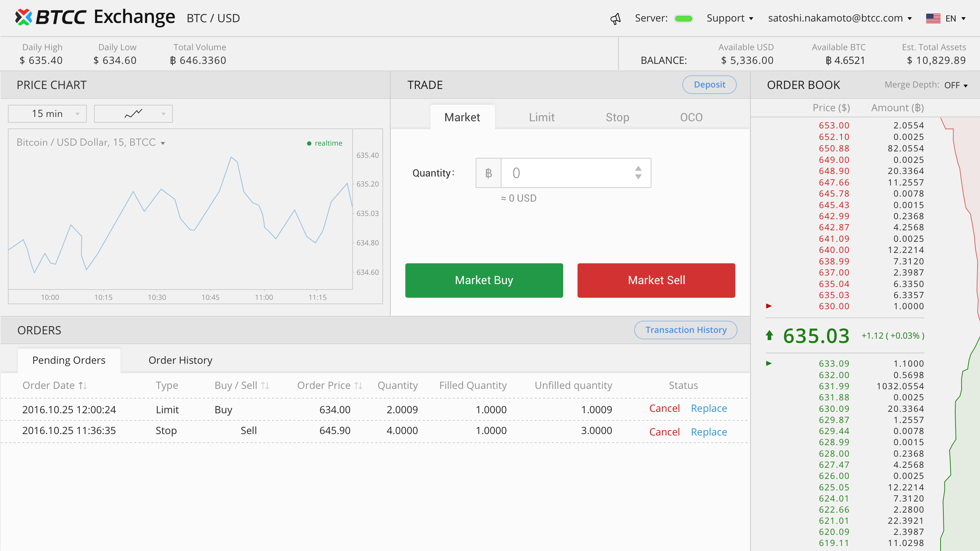Click the green bid marker arrow at 633.09
The width and height of the screenshot is (980, 551).
[x=768, y=363]
